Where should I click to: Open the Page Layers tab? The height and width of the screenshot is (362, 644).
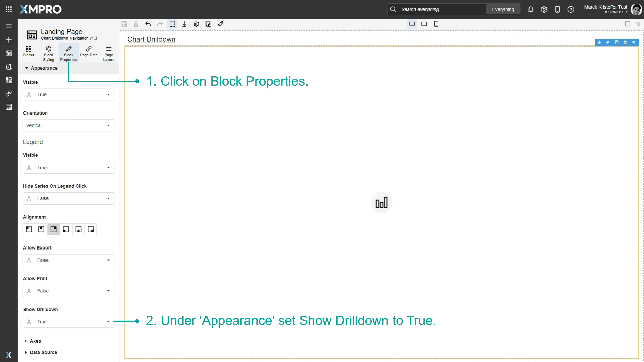tap(108, 53)
